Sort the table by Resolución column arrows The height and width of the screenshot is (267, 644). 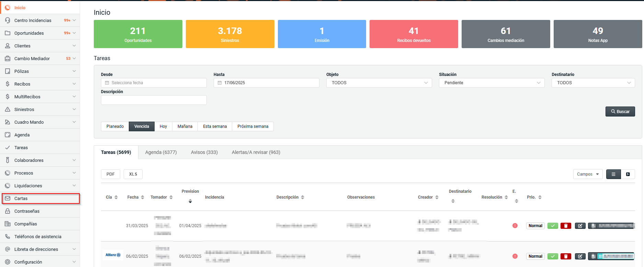[x=506, y=197]
